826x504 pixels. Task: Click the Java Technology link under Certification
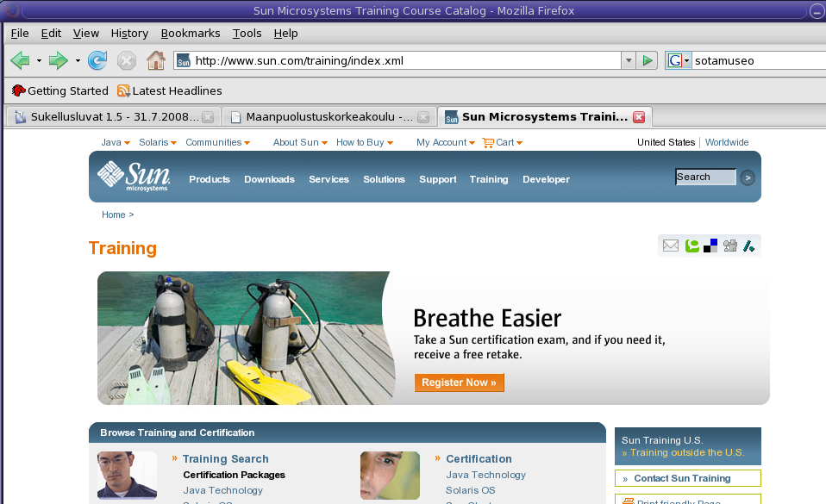485,475
